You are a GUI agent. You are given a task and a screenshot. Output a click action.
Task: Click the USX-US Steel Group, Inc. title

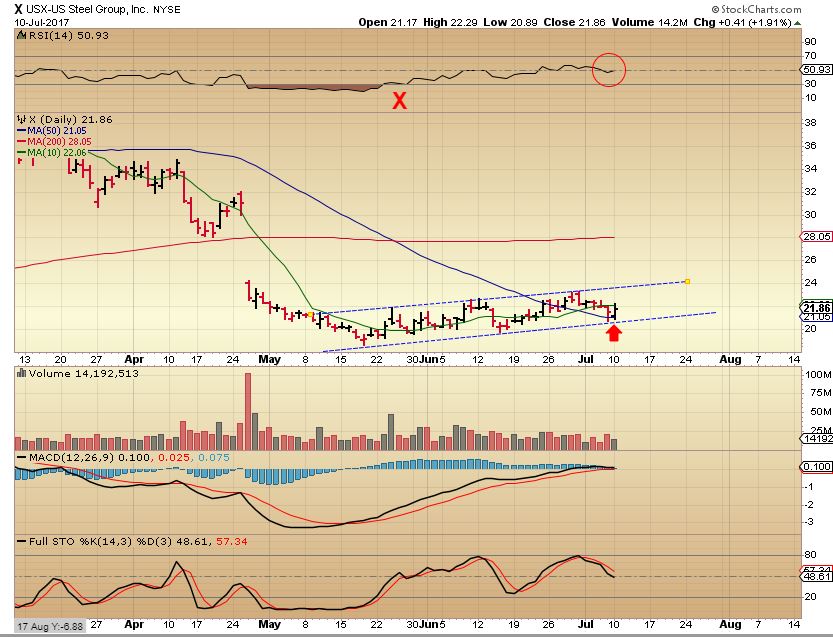(x=88, y=10)
